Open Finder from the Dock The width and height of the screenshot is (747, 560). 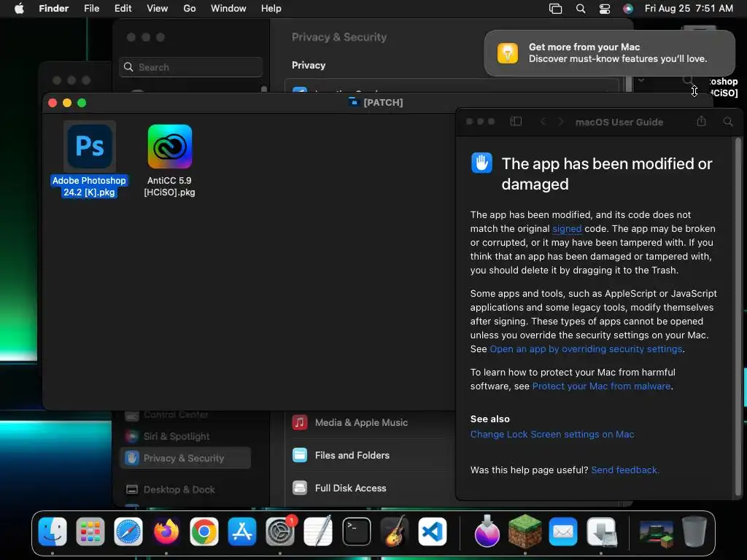coord(53,532)
